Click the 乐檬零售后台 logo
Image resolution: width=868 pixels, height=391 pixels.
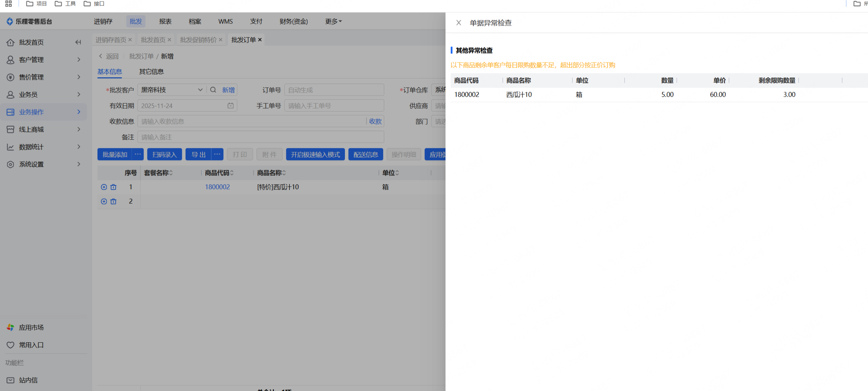click(x=29, y=22)
